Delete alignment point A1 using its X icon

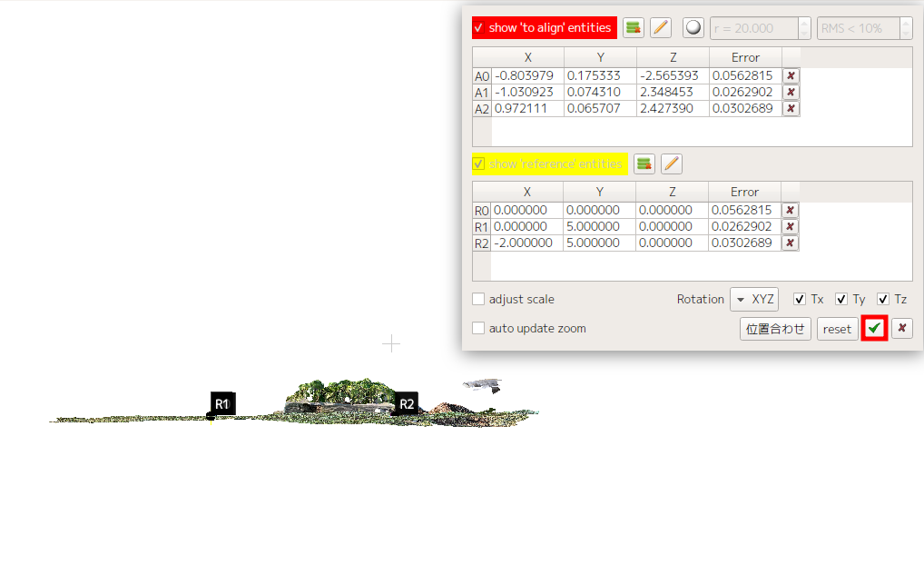pyautogui.click(x=791, y=91)
